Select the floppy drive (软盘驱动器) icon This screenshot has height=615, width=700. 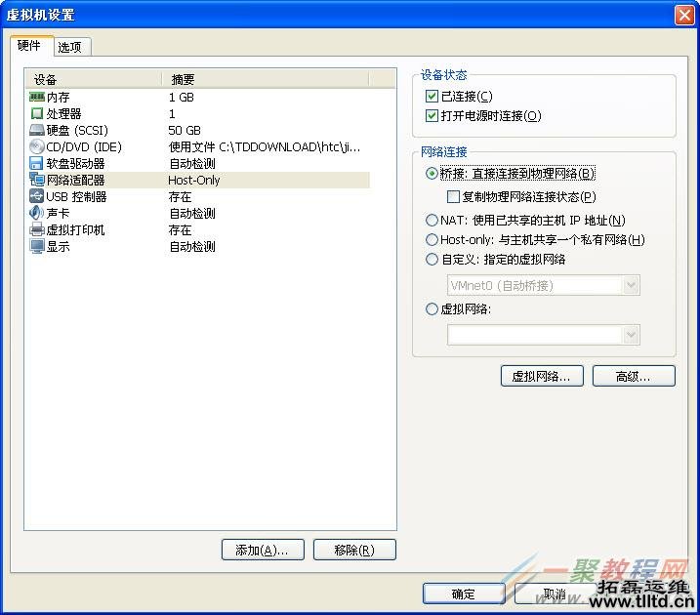pos(36,163)
